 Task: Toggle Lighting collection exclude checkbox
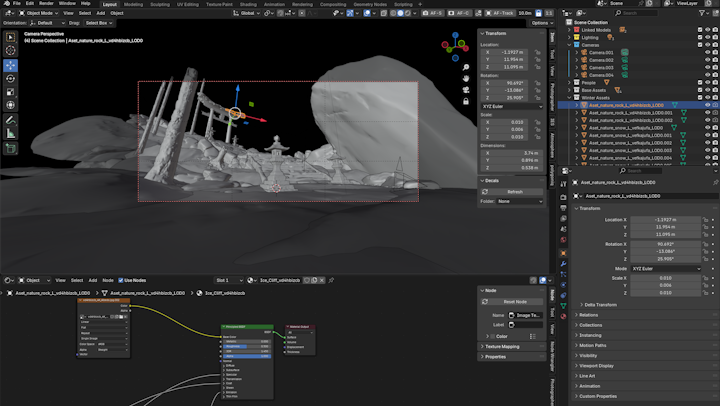click(x=700, y=37)
